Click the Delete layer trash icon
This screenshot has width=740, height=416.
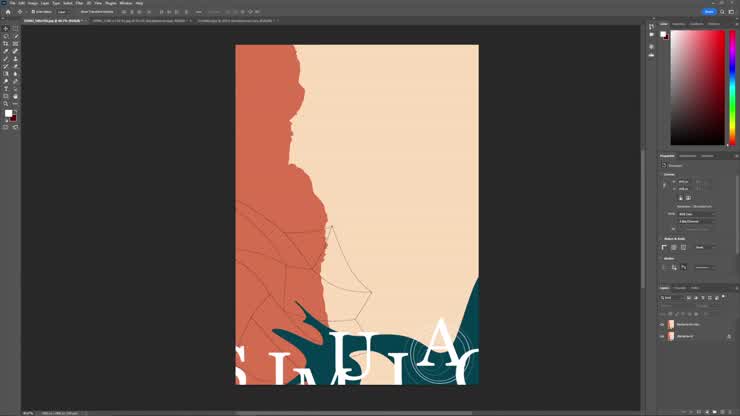point(730,412)
